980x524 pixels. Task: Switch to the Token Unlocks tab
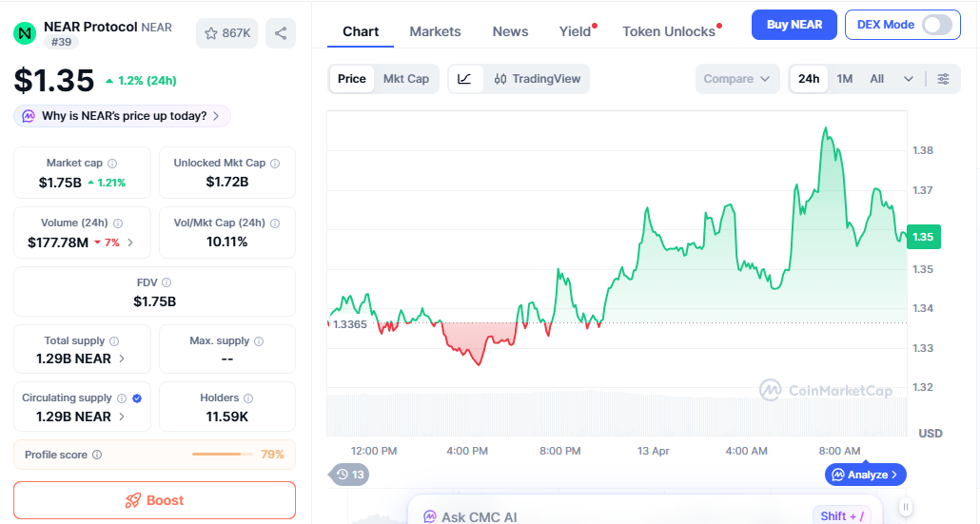[x=669, y=31]
